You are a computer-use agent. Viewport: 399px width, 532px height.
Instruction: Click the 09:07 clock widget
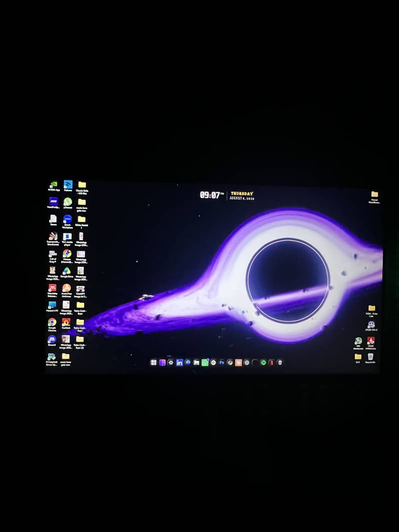click(x=212, y=195)
